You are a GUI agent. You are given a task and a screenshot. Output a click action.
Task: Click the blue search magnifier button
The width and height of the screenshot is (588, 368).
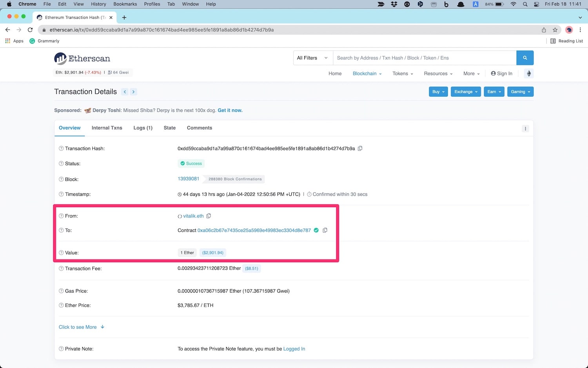(x=525, y=58)
